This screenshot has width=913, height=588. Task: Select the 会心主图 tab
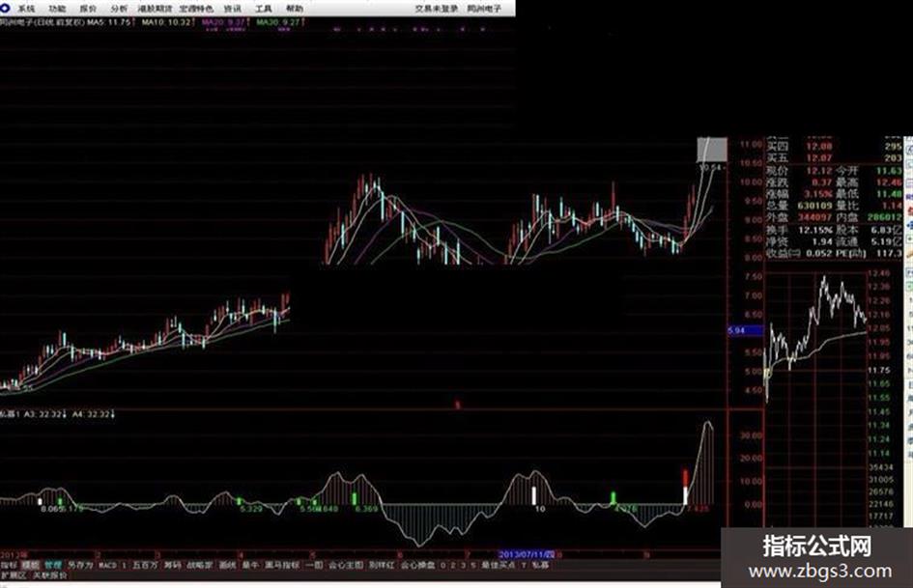346,565
